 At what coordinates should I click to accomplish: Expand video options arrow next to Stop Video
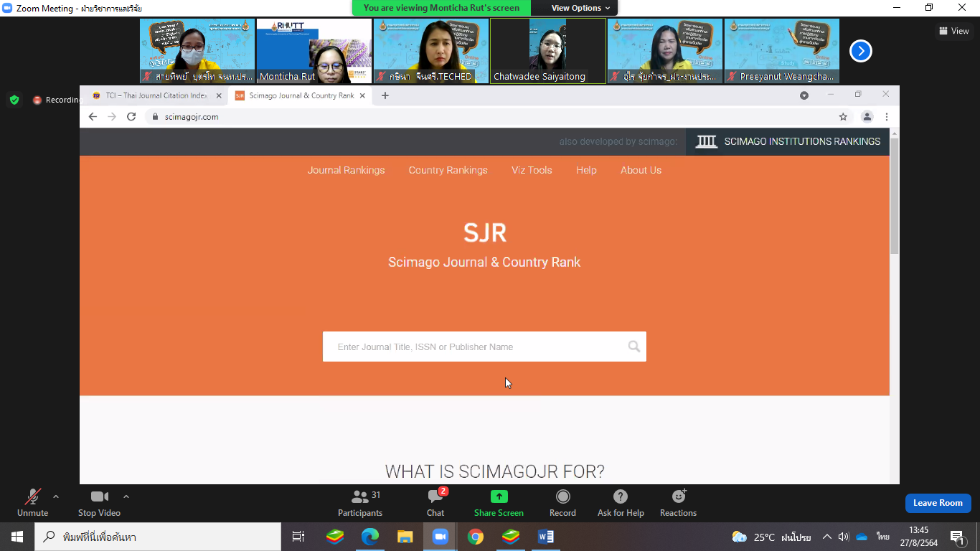pos(126,496)
